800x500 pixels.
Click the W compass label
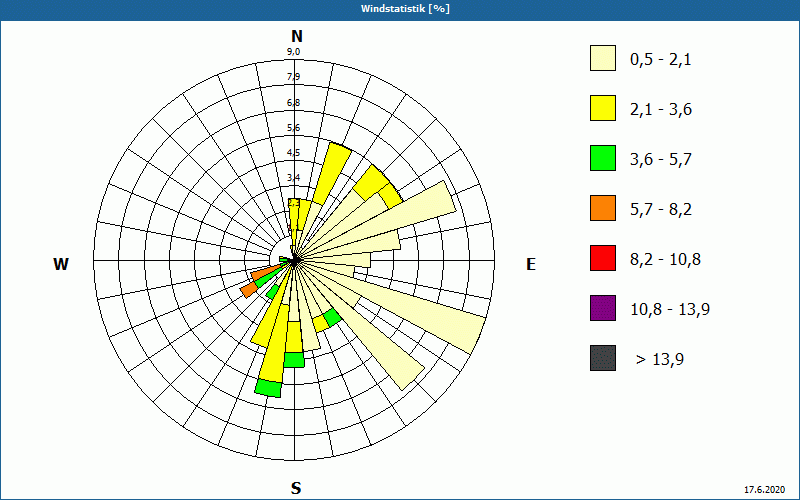(x=61, y=264)
